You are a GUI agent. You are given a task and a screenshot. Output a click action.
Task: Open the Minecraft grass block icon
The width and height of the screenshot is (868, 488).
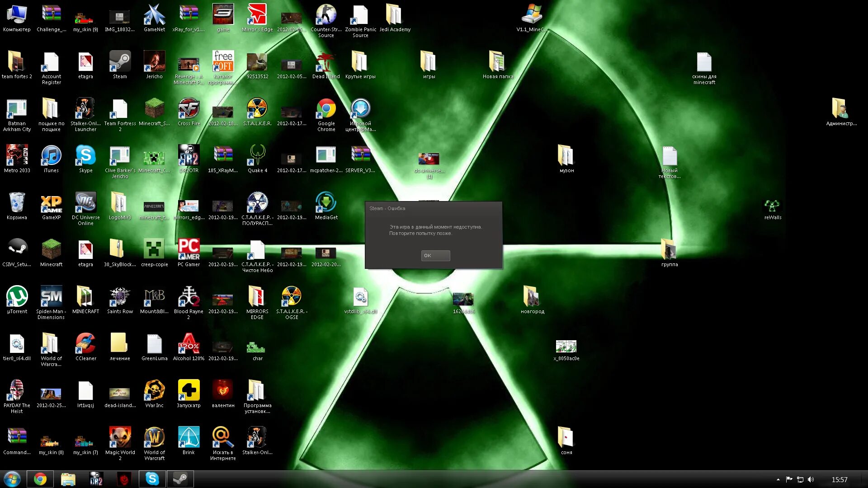(51, 249)
